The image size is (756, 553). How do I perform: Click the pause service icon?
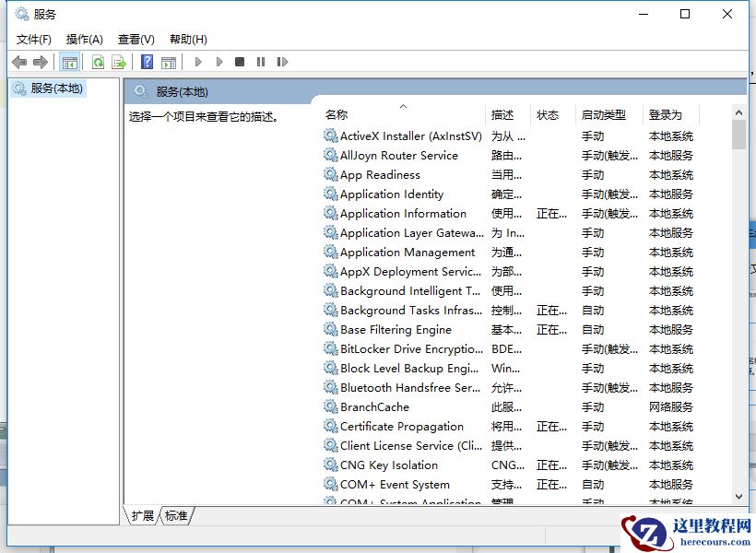(262, 62)
